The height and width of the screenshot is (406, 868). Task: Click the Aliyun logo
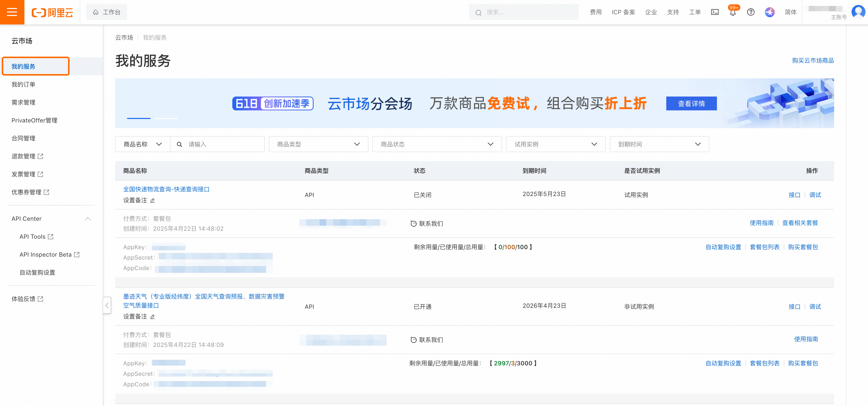(52, 12)
